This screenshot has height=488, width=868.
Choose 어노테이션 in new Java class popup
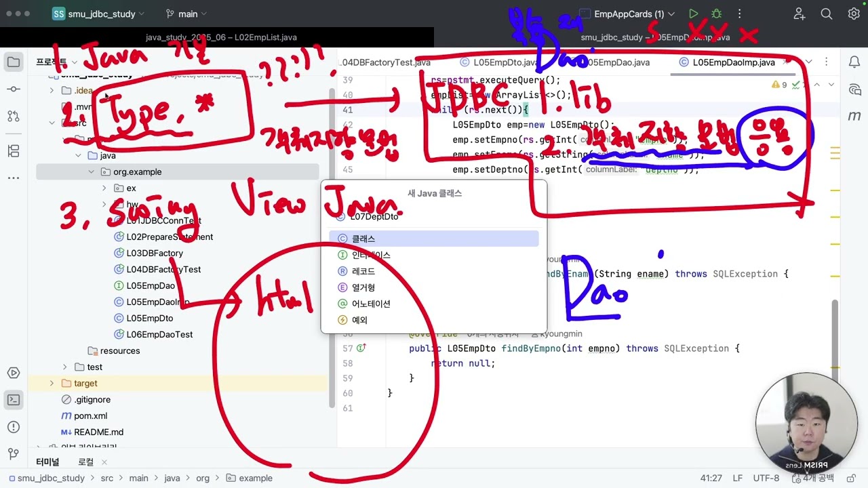click(x=434, y=304)
